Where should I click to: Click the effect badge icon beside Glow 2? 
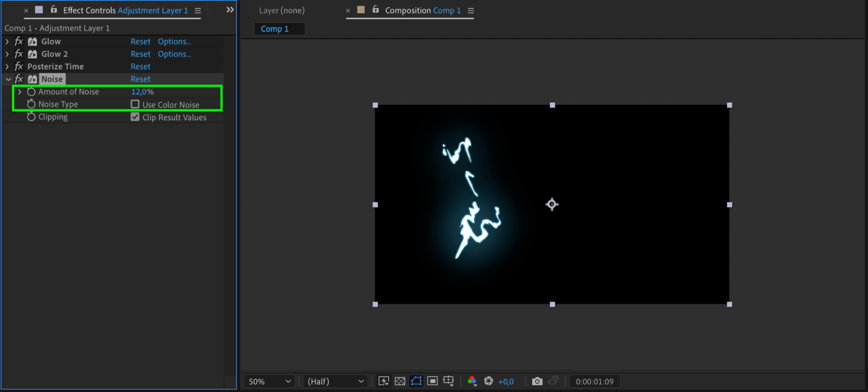pos(33,54)
